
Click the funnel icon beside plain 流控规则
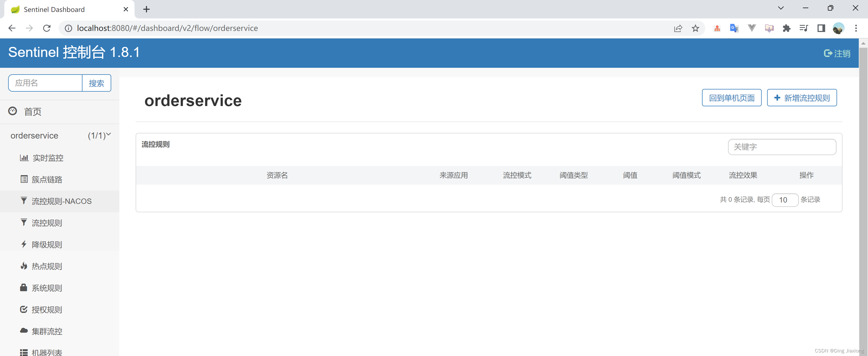[24, 222]
